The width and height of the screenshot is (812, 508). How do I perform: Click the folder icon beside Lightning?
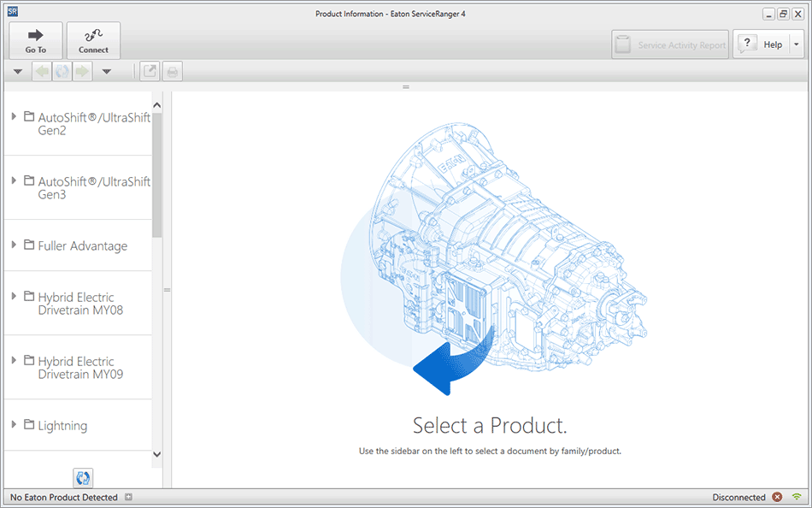30,424
